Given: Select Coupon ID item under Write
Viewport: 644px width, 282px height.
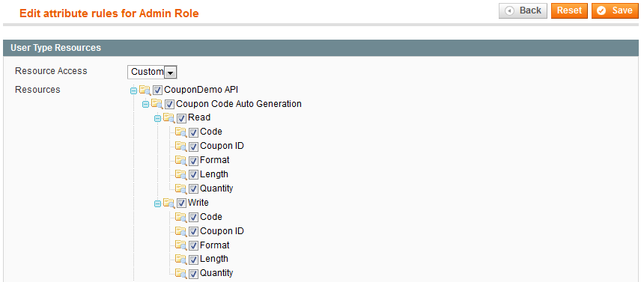Looking at the screenshot, I should pyautogui.click(x=222, y=231).
